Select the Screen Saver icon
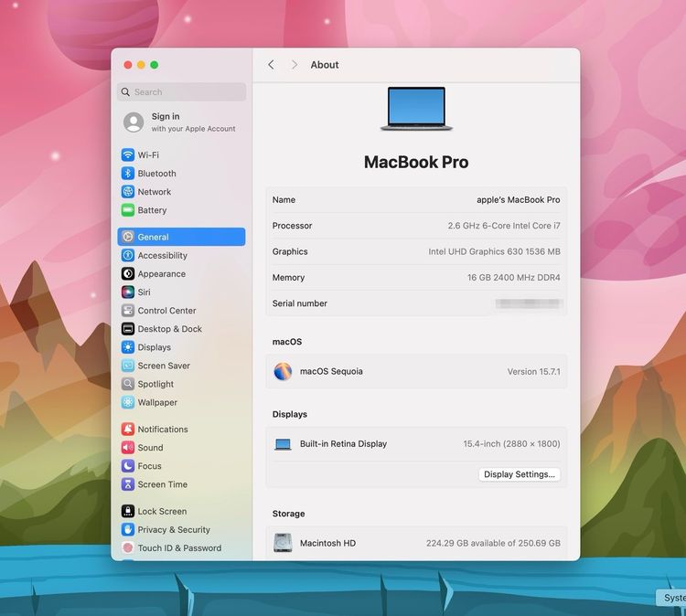Viewport: 686px width, 616px height. 128,366
